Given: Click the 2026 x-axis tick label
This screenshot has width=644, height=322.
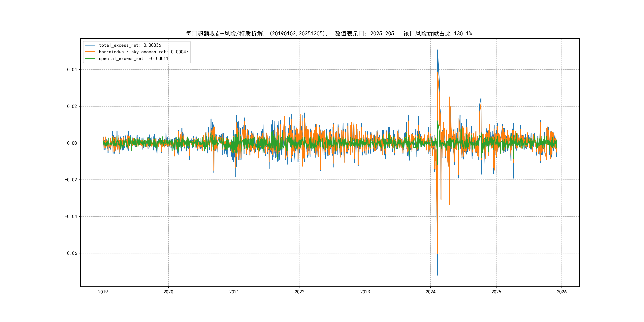Looking at the screenshot, I should point(562,292).
